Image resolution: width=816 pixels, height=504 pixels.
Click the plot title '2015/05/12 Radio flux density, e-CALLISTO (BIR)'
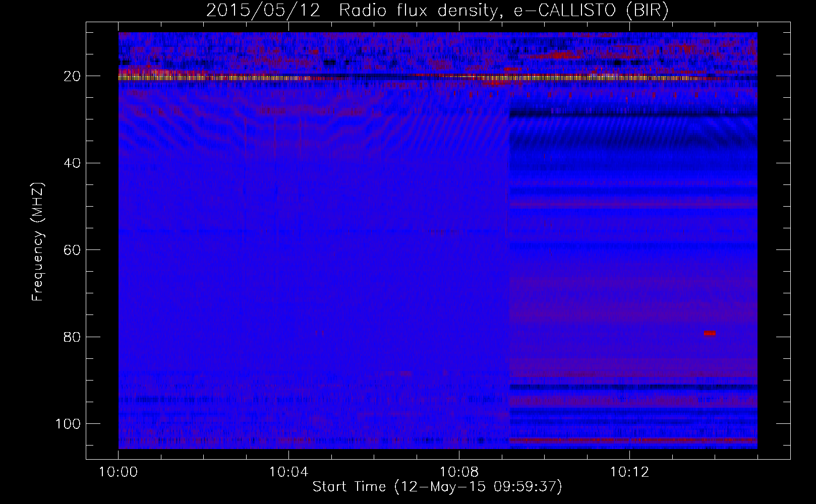click(x=437, y=10)
